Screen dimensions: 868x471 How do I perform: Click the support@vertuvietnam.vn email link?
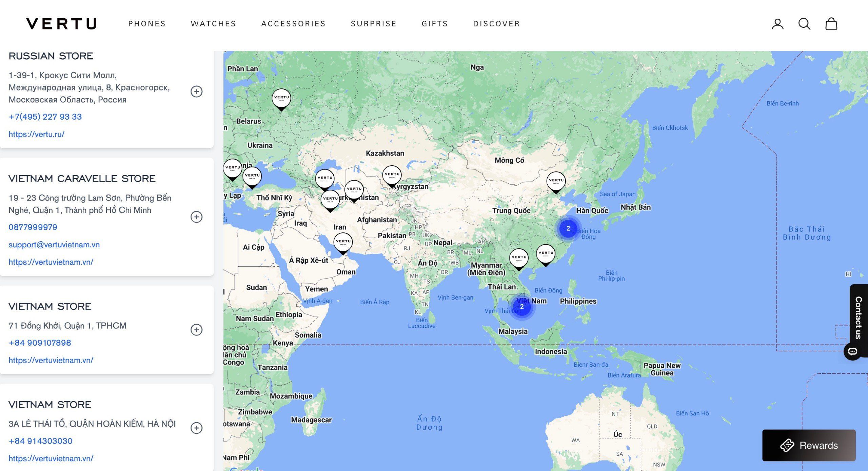(54, 245)
